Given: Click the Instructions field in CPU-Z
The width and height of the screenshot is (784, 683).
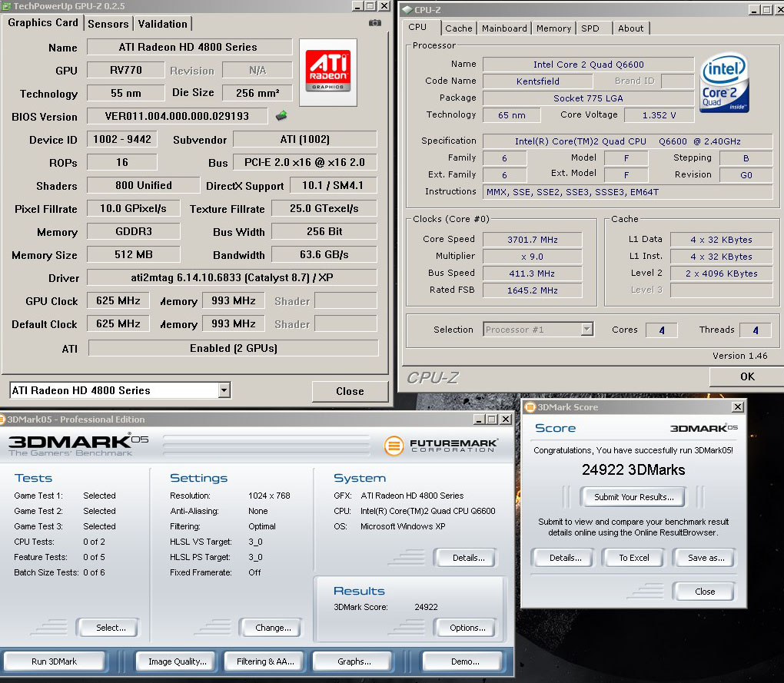Looking at the screenshot, I should pos(627,192).
